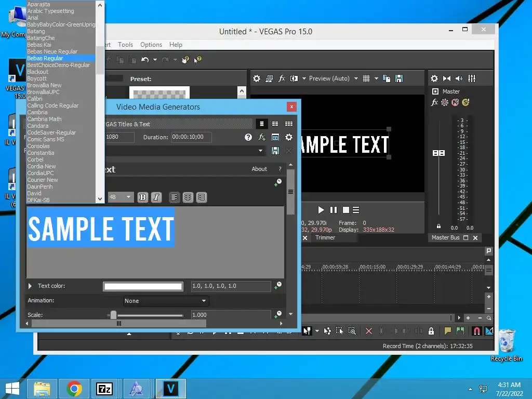
Task: Open the Normal Edit tool dropdown arrow
Action: point(317,331)
